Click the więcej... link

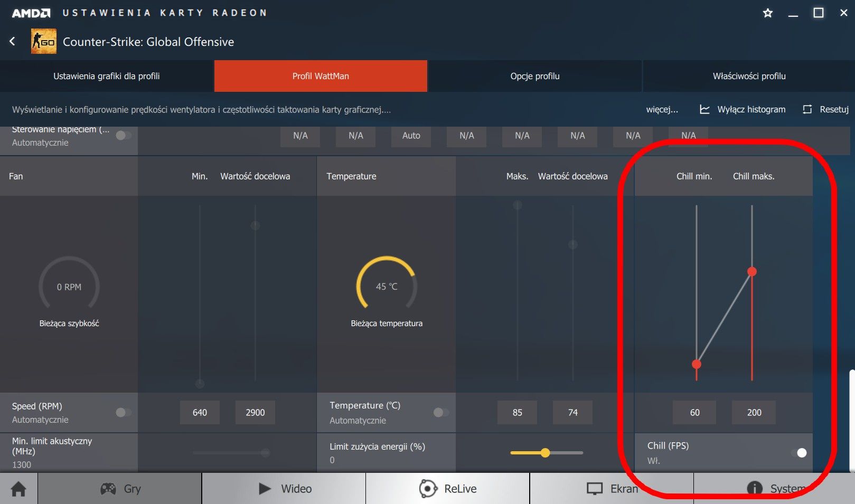662,109
